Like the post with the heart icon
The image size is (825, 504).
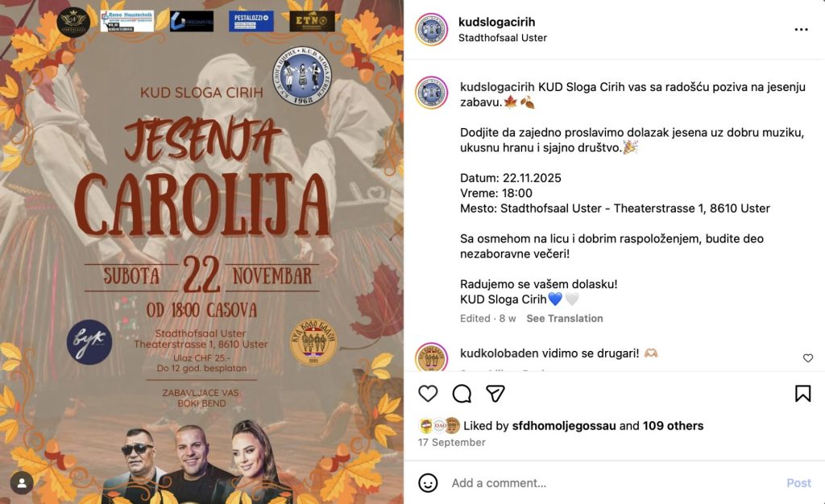click(428, 394)
